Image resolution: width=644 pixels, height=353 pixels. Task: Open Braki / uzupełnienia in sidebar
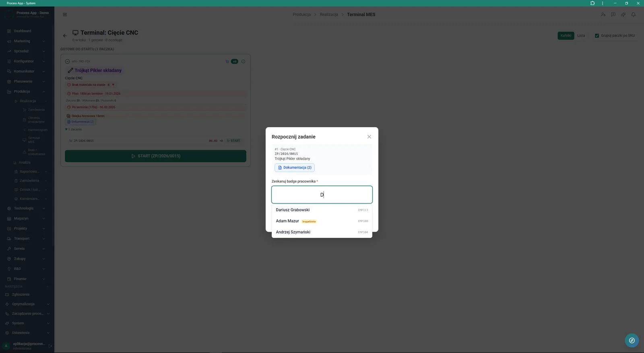(x=36, y=152)
